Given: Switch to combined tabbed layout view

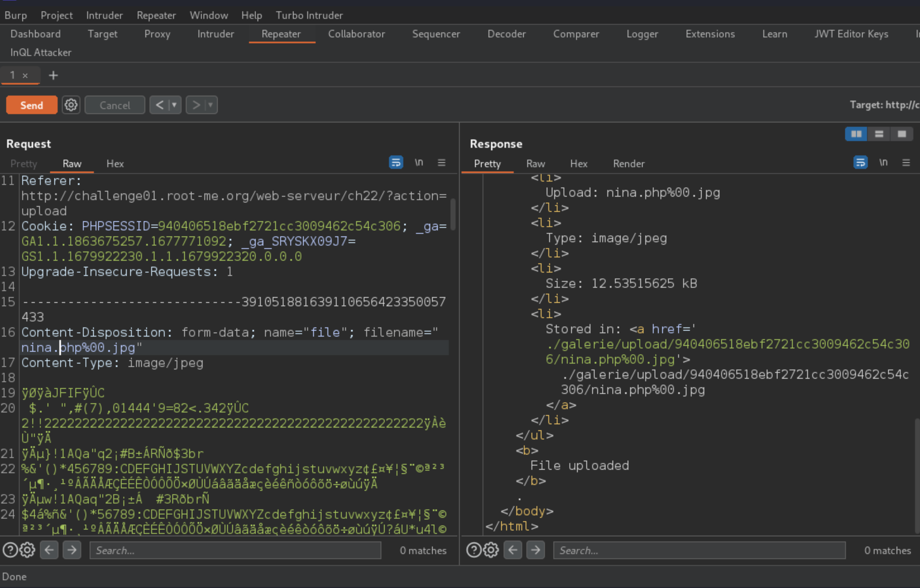Looking at the screenshot, I should point(902,134).
